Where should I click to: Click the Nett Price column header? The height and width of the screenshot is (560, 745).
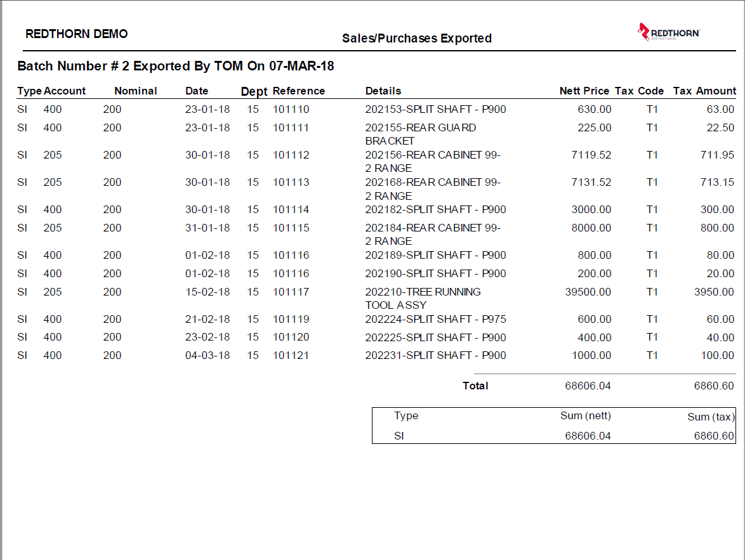coord(585,91)
